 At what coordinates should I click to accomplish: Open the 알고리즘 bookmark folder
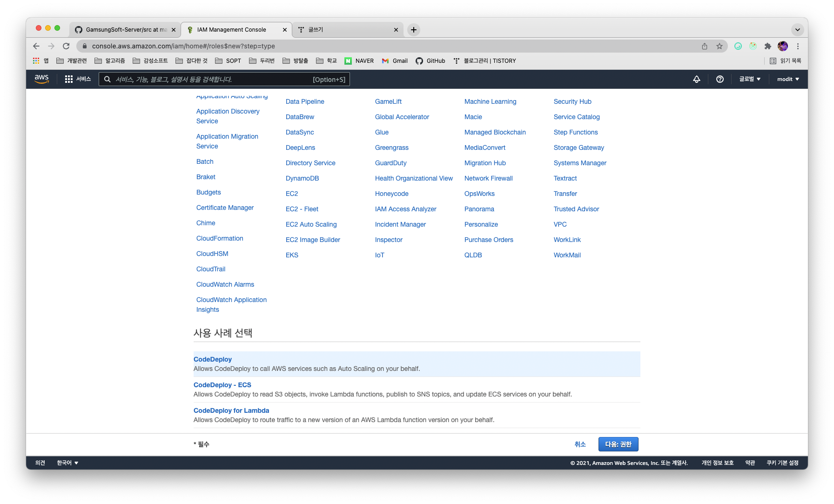[110, 61]
